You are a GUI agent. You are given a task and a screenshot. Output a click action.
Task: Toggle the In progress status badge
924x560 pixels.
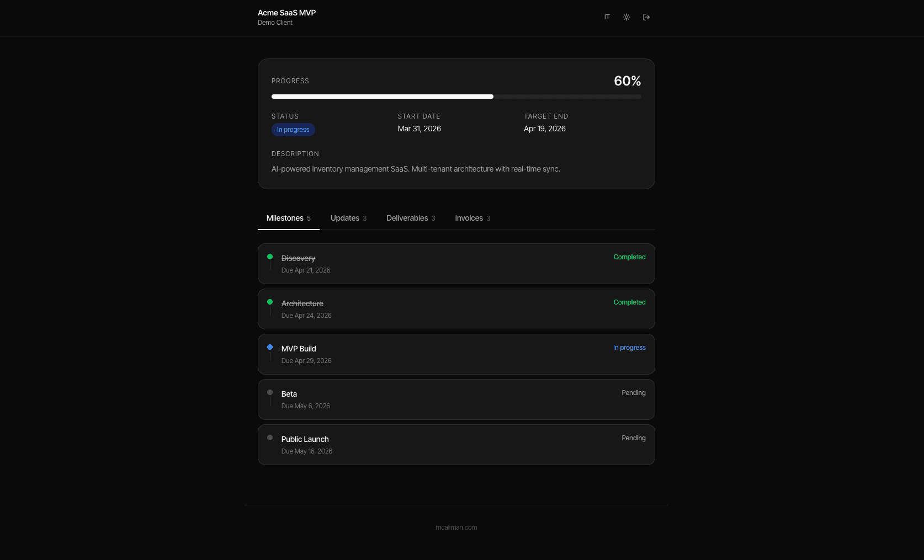pos(293,129)
